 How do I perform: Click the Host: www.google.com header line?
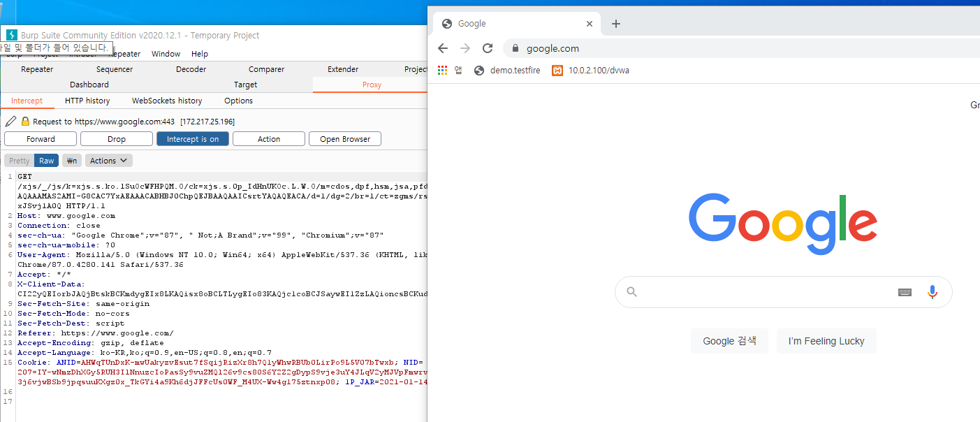click(66, 216)
